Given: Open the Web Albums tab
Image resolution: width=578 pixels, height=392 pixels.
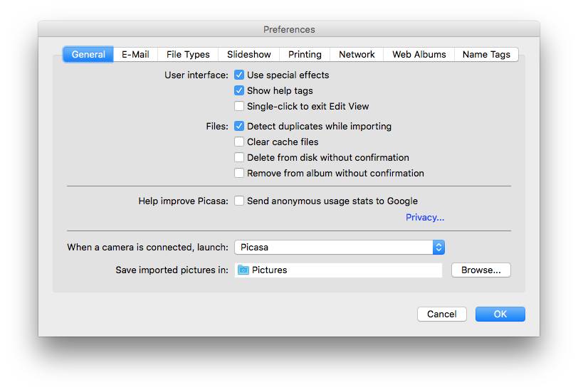Looking at the screenshot, I should (x=419, y=55).
